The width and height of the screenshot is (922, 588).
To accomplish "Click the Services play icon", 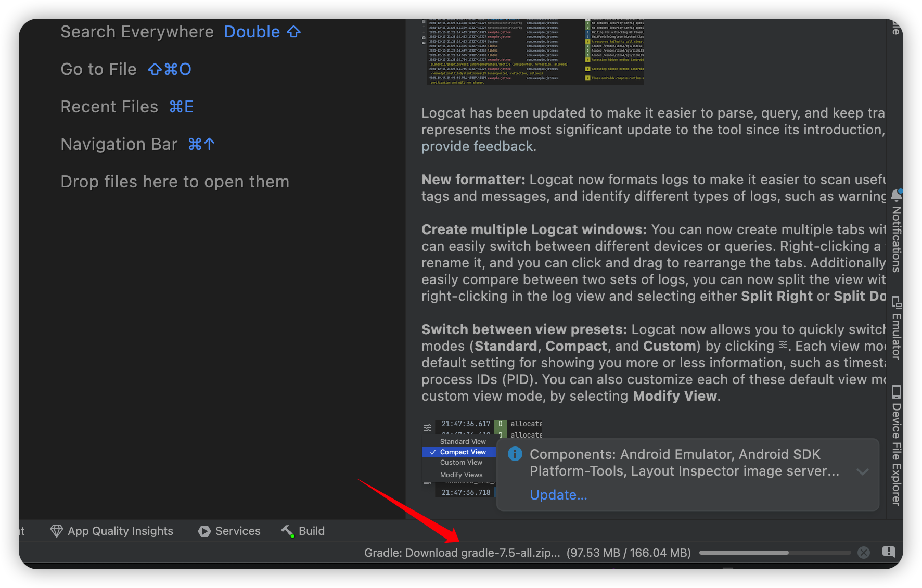I will coord(204,531).
